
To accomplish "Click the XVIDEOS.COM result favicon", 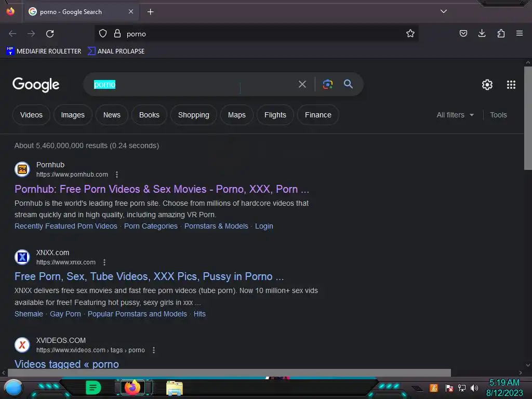I will click(x=22, y=345).
